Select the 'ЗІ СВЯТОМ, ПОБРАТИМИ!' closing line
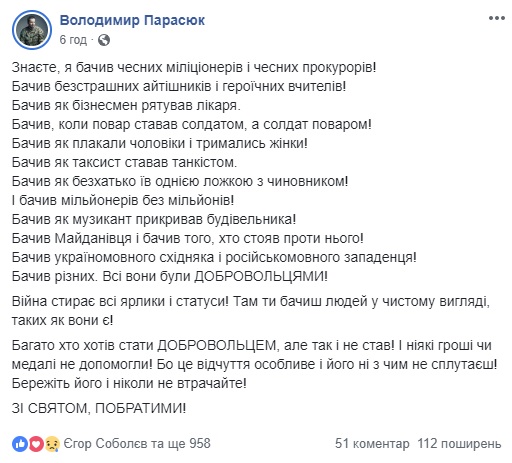Viewport: 512px width, 463px height. pyautogui.click(x=99, y=408)
